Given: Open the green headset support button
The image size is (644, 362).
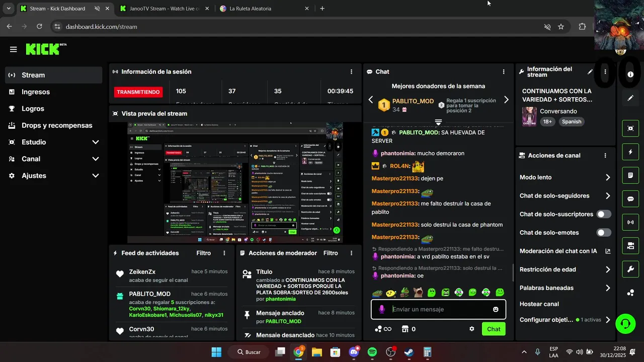Looking at the screenshot, I should tap(625, 323).
